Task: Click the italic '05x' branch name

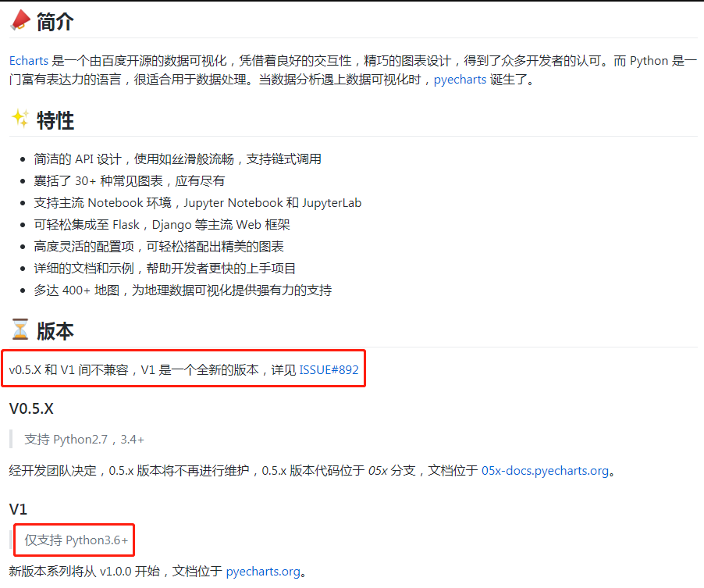Action: [378, 470]
